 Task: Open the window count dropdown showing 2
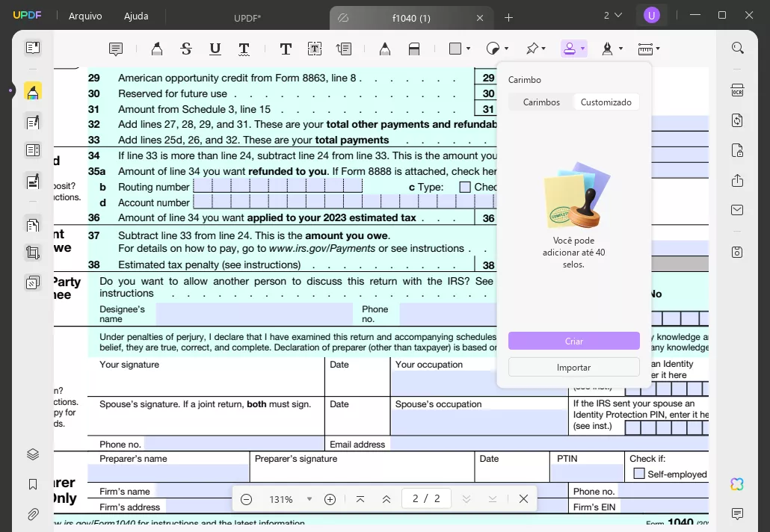[613, 16]
